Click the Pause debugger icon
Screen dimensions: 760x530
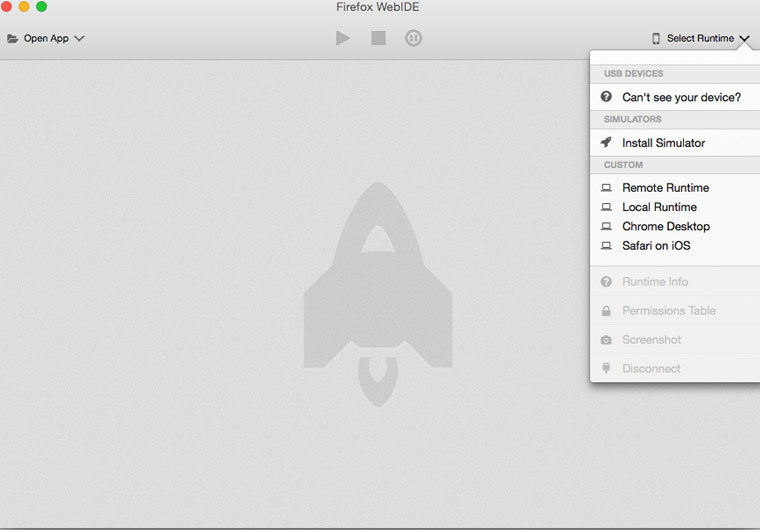[413, 38]
